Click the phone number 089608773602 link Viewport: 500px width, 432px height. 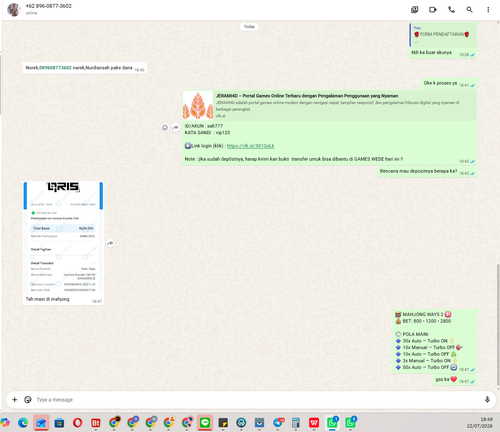point(55,68)
